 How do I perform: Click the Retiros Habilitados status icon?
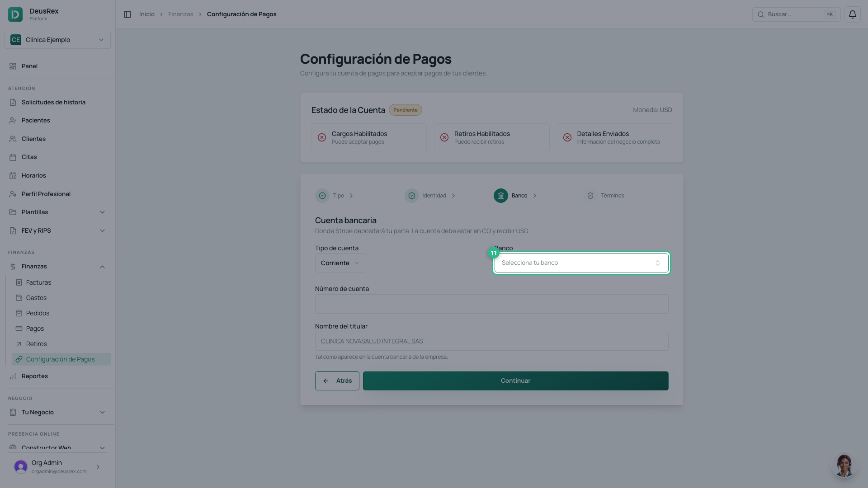click(x=444, y=137)
